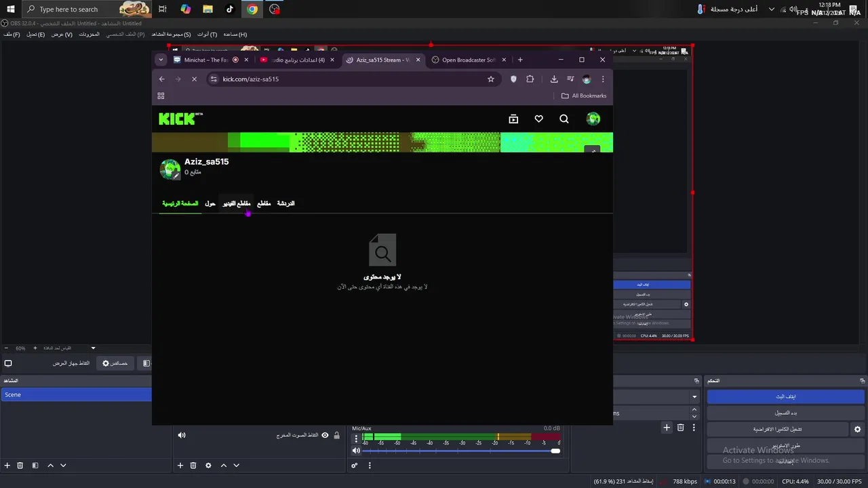Add a scene transition with plus icon
The width and height of the screenshot is (868, 488).
667,428
